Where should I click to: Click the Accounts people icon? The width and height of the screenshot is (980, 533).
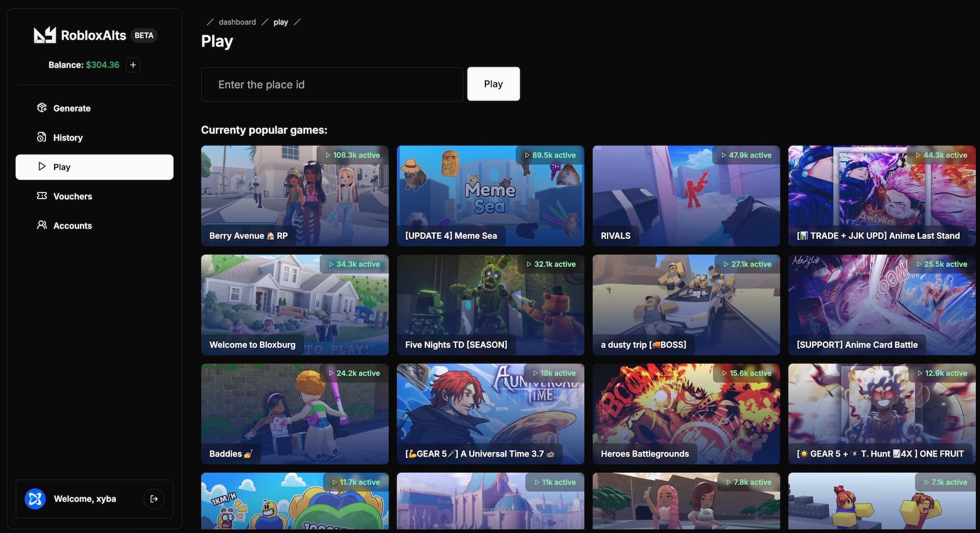42,225
